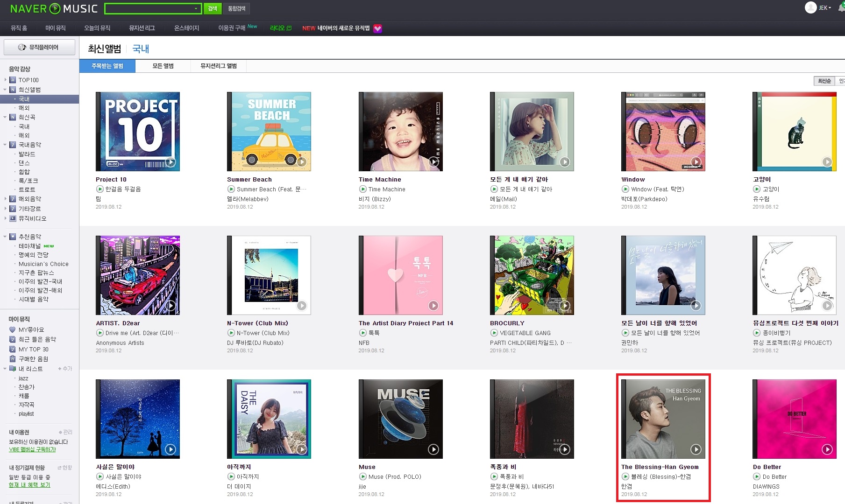This screenshot has width=845, height=504.
Task: Open the JEK user profile avatar
Action: 810,7
